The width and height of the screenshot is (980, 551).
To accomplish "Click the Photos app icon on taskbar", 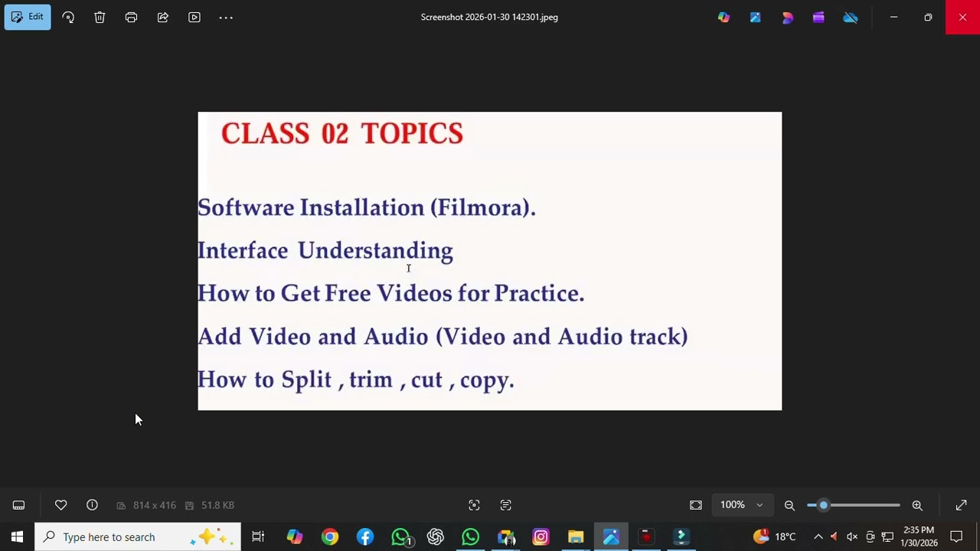I will click(611, 536).
